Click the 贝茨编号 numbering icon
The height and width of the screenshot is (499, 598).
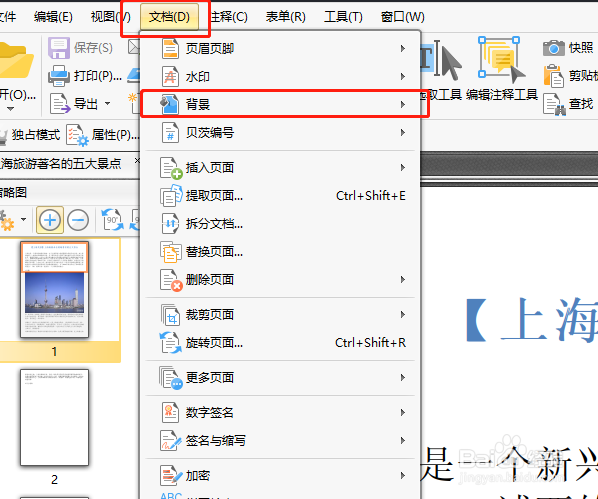pos(170,133)
